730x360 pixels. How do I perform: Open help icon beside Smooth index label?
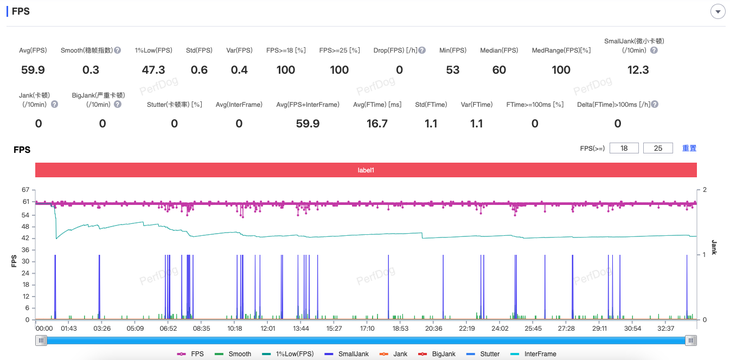coord(118,50)
